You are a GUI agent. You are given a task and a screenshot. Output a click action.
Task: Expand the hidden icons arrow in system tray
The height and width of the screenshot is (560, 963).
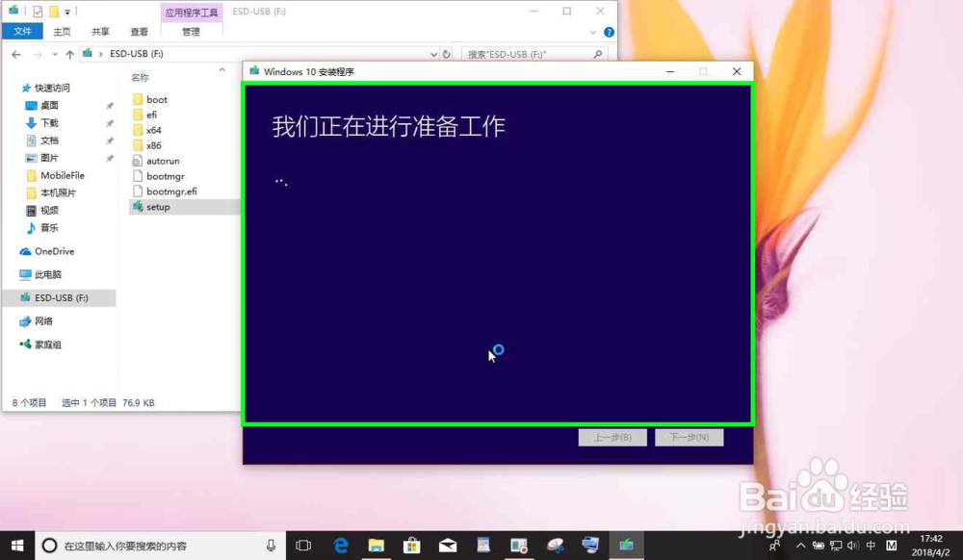coord(800,546)
